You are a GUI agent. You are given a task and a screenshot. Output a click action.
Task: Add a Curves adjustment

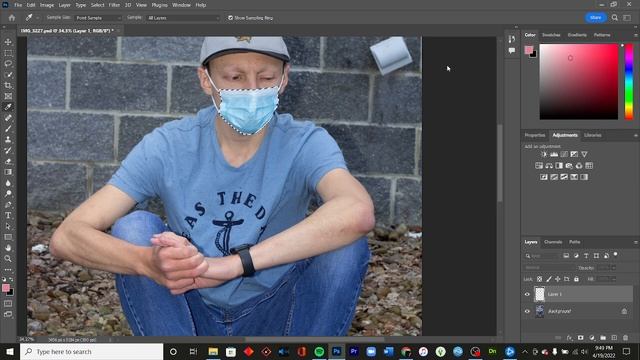(x=564, y=154)
